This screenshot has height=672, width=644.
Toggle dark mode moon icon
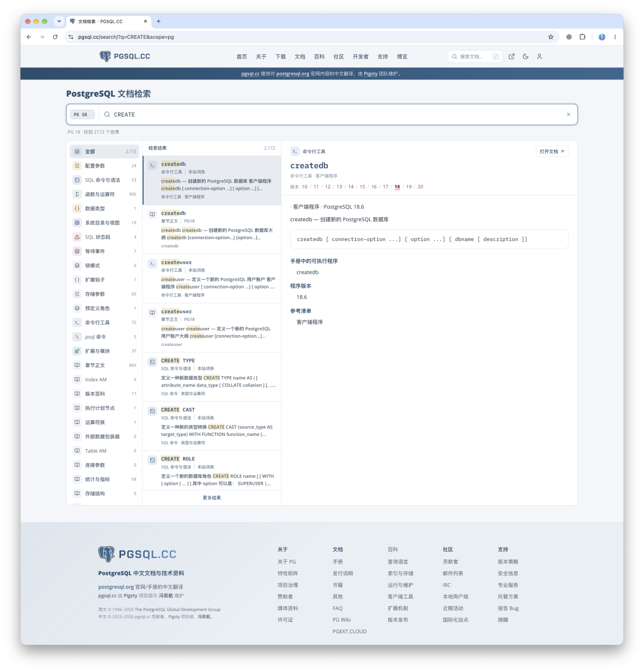point(526,57)
